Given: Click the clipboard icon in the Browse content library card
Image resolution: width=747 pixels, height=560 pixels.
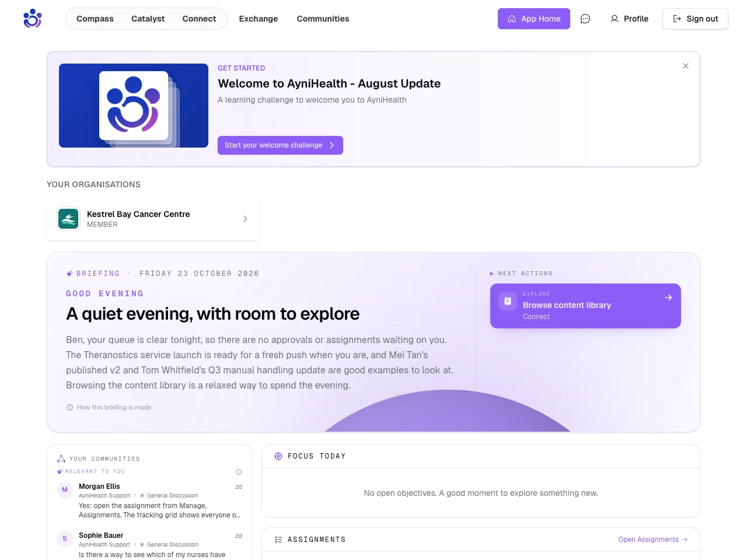Looking at the screenshot, I should coord(508,301).
